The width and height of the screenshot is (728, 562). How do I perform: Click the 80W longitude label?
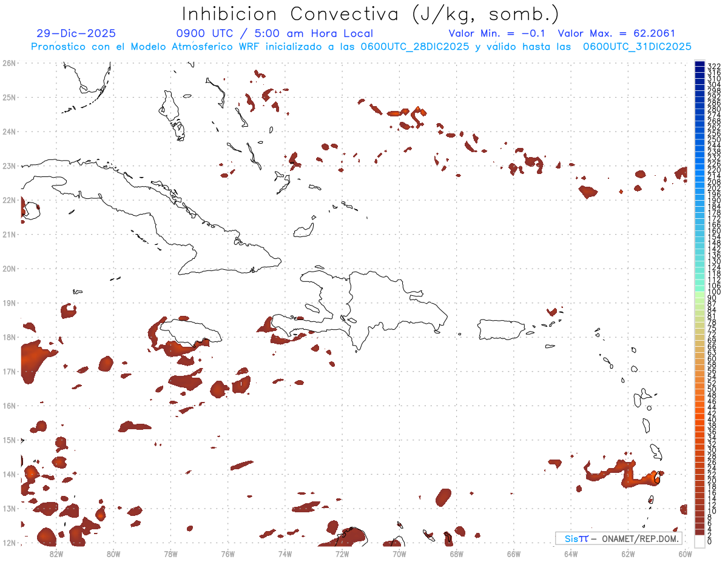coord(113,554)
